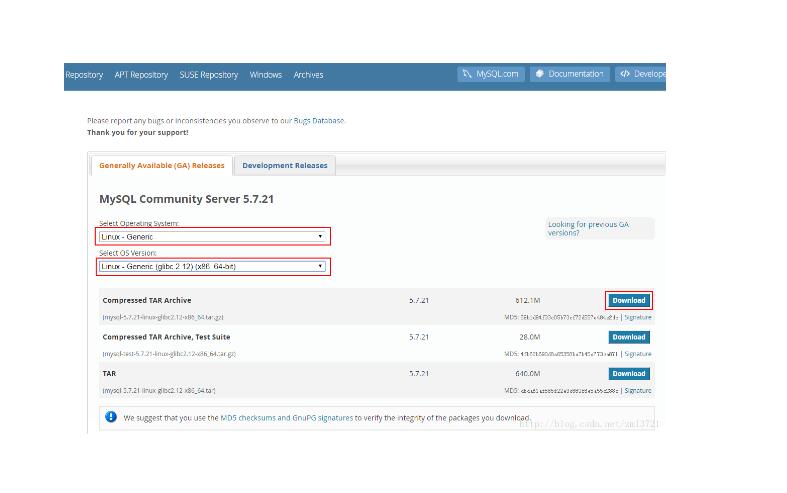Screen dimensions: 787x493
Task: Follow the Bugs Database link
Action: point(319,120)
